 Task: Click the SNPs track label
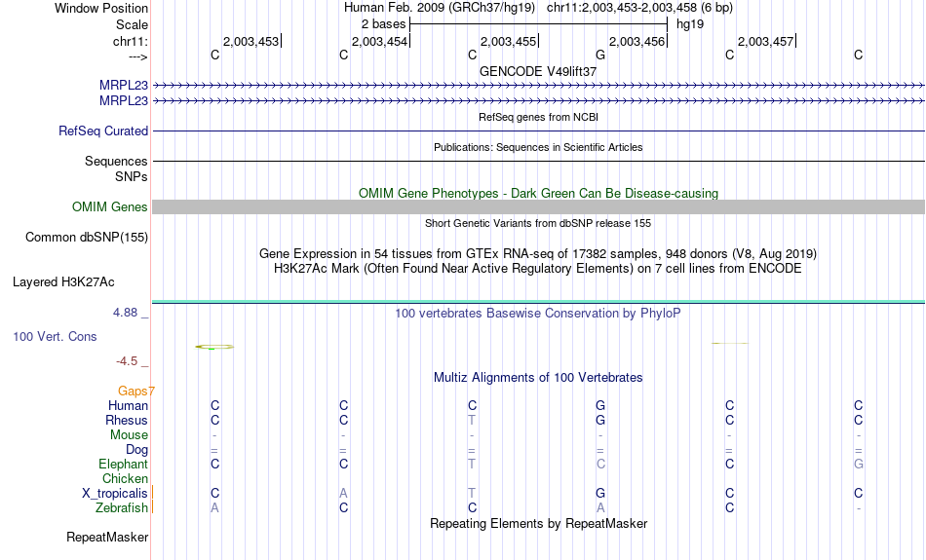click(132, 176)
